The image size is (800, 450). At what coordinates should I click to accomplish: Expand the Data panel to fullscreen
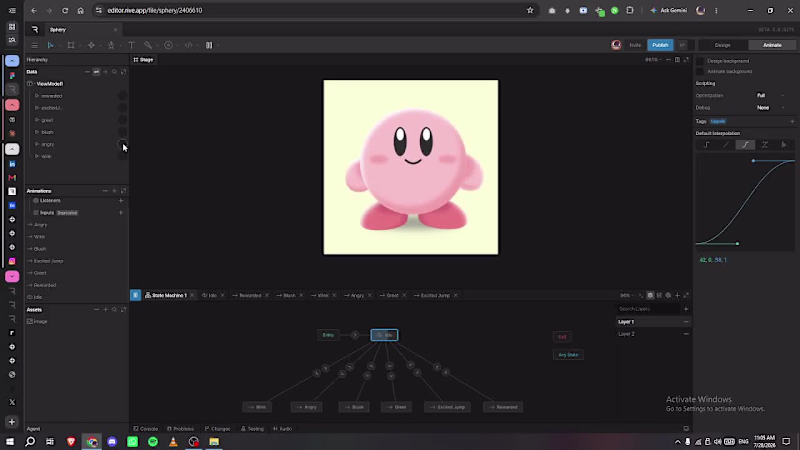pyautogui.click(x=123, y=72)
